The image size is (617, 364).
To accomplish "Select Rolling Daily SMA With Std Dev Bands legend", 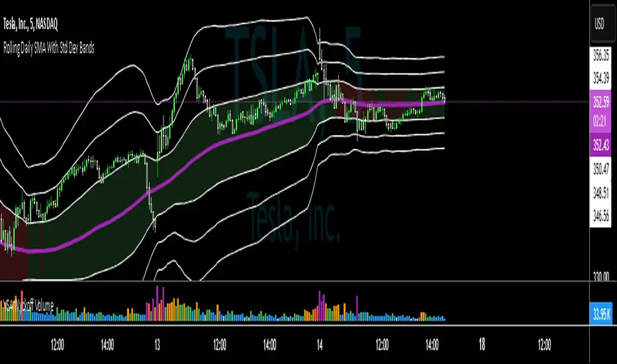I will click(x=49, y=48).
